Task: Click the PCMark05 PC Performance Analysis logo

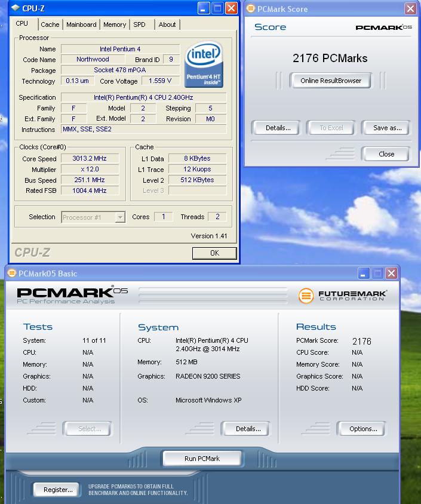Action: pos(72,294)
